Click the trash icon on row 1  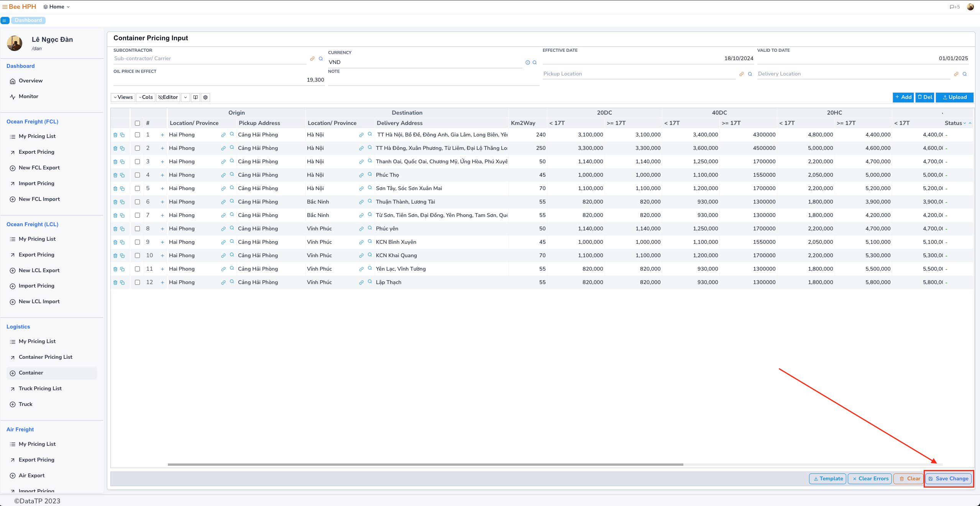pos(115,135)
